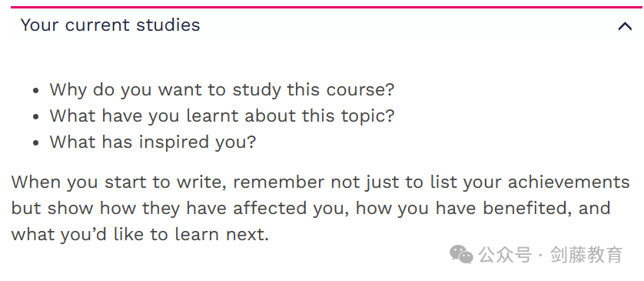Click the WeChat logo in the watermark
Viewport: 644px width, 281px height.
[x=461, y=254]
